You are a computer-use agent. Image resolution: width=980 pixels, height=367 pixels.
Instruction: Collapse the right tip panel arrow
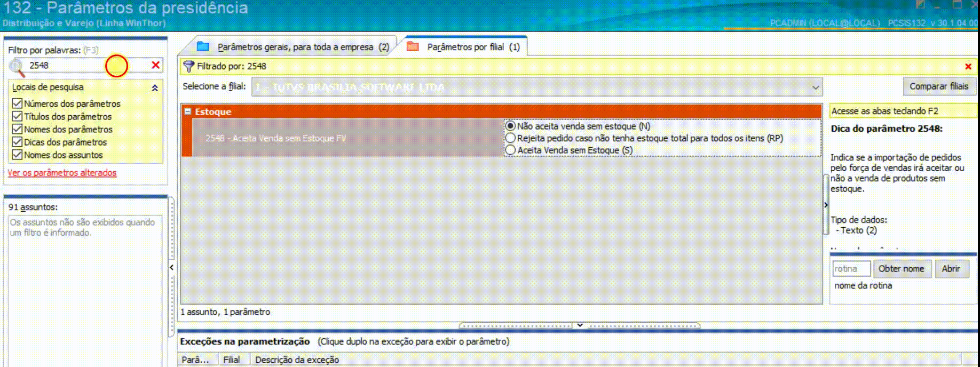(x=826, y=205)
